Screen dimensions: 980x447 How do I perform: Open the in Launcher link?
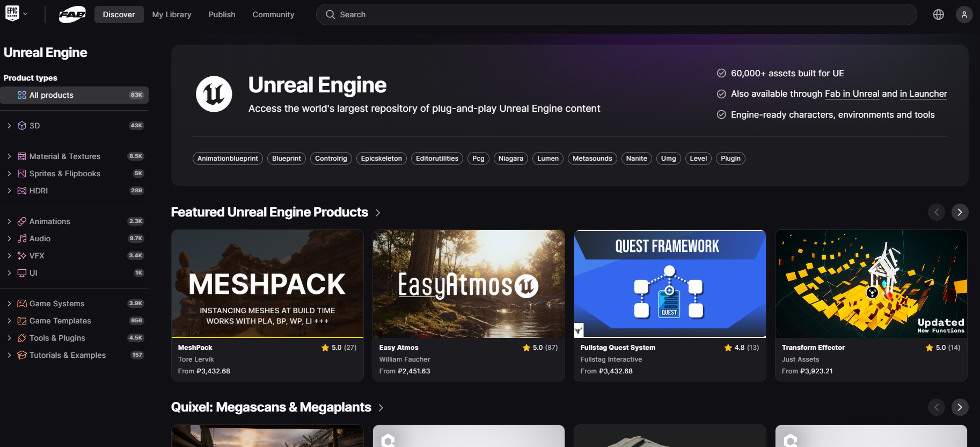tap(924, 94)
